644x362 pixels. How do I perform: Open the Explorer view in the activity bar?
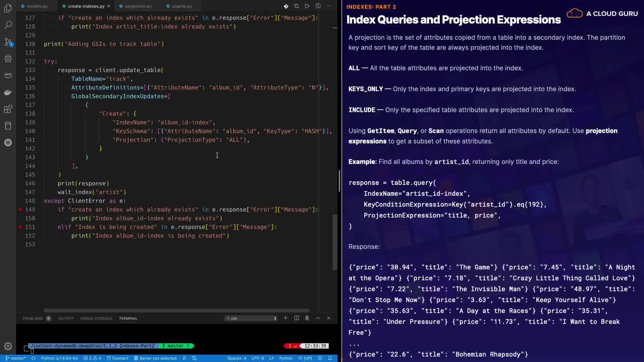click(8, 8)
